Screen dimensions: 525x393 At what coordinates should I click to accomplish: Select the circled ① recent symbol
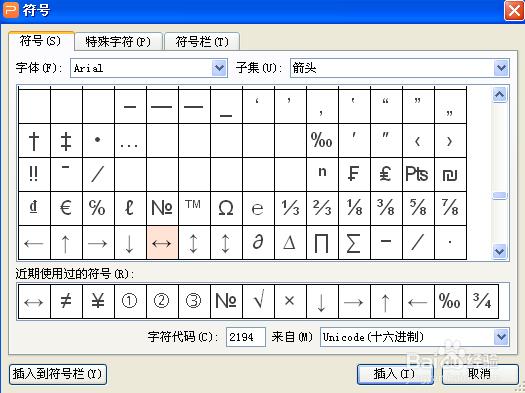(130, 301)
